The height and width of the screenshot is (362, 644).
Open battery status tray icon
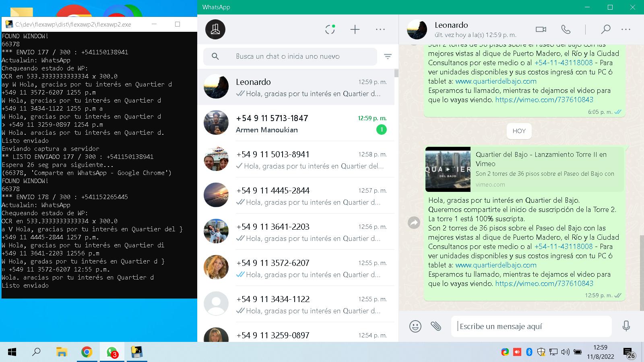[578, 352]
